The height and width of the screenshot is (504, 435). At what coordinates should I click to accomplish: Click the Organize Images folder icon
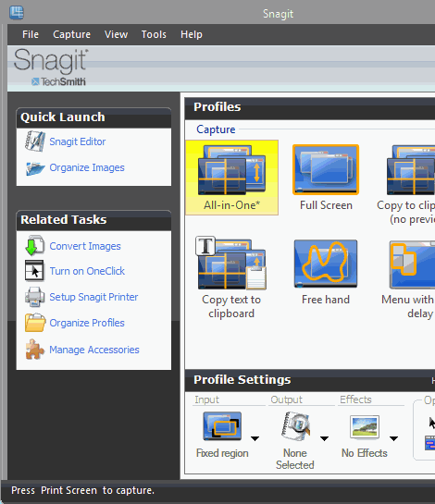point(35,168)
